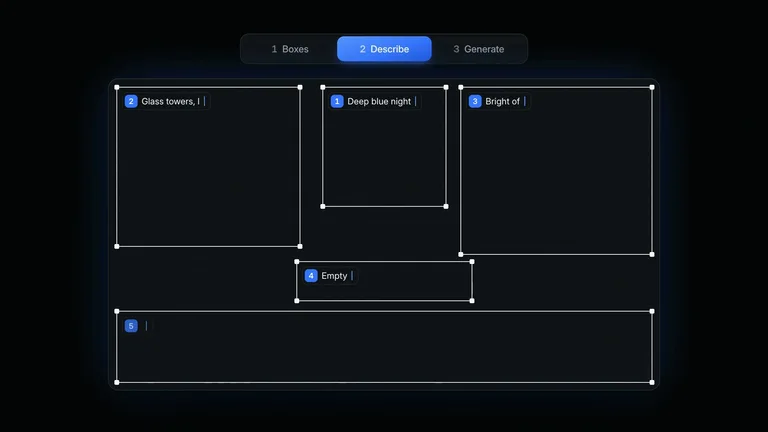Screen dimensions: 768x432
Task: Grab bottom-right corner handle of box 5
Action: [652, 383]
